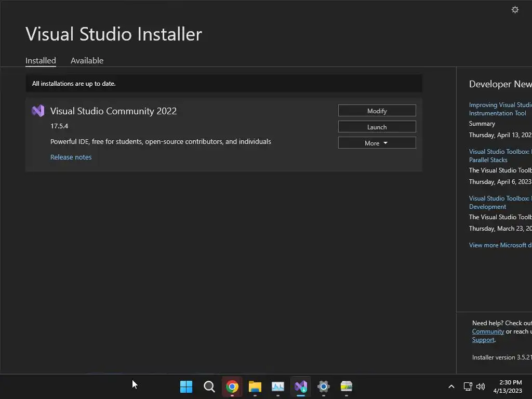Open the Support link
Screen dimensions: 532x399
click(x=483, y=340)
